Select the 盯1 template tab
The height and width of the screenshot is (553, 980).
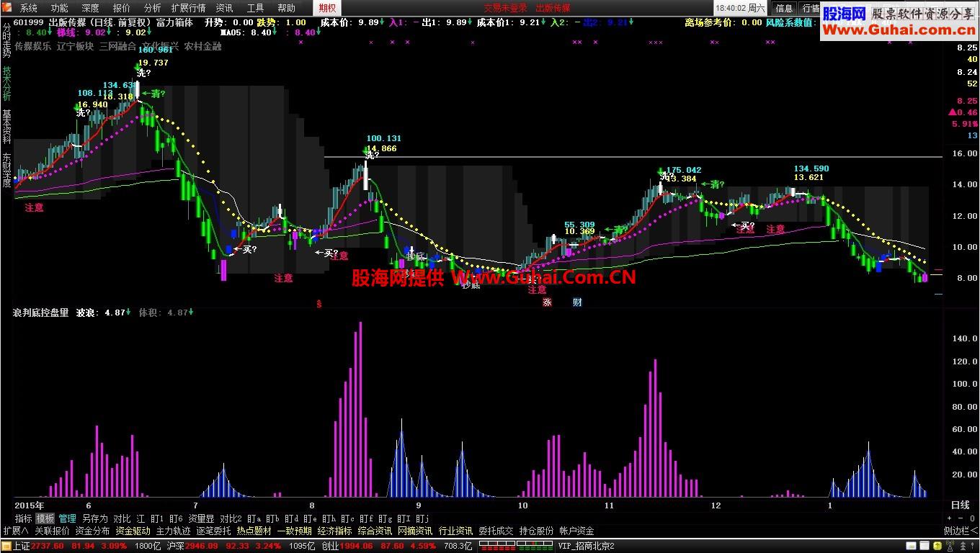[156, 518]
